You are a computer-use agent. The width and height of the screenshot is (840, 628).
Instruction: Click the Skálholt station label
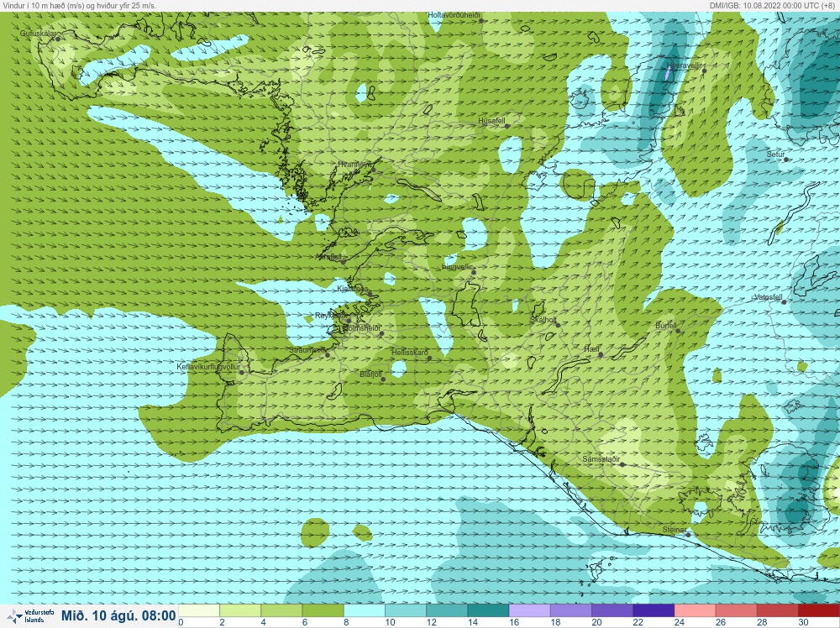(x=543, y=320)
